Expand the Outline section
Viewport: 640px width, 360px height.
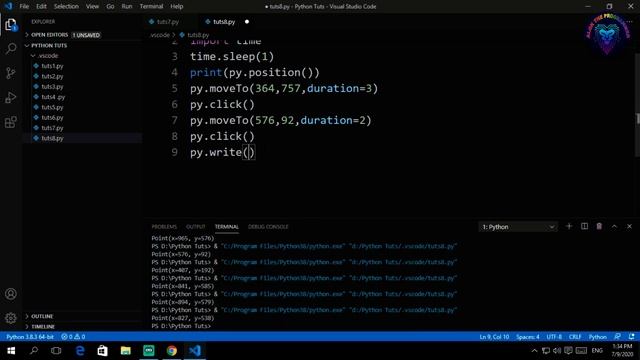point(42,316)
